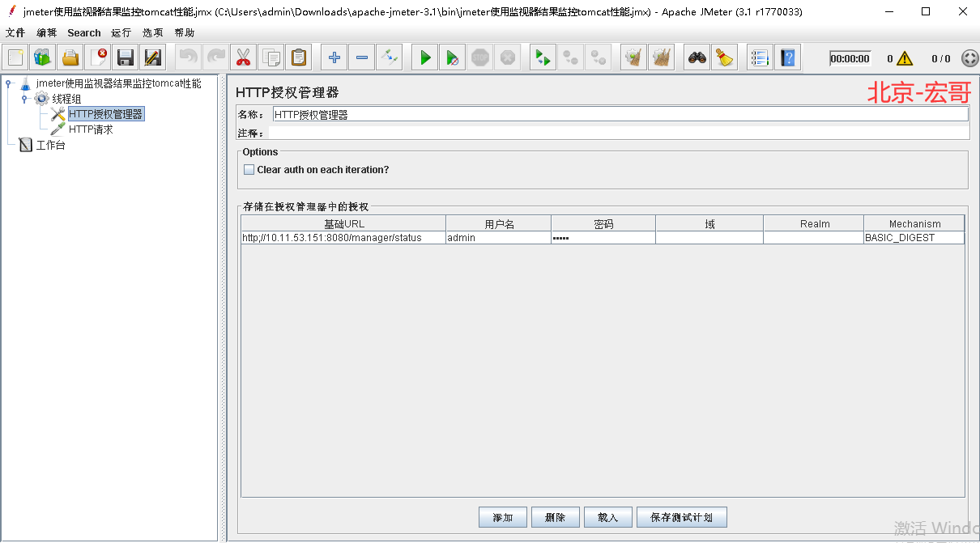This screenshot has height=543, width=980.
Task: Click the Shutdown test icon
Action: click(508, 57)
